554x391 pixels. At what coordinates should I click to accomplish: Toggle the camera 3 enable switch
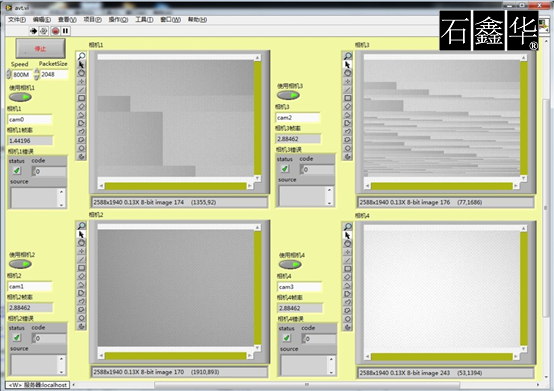coord(288,95)
